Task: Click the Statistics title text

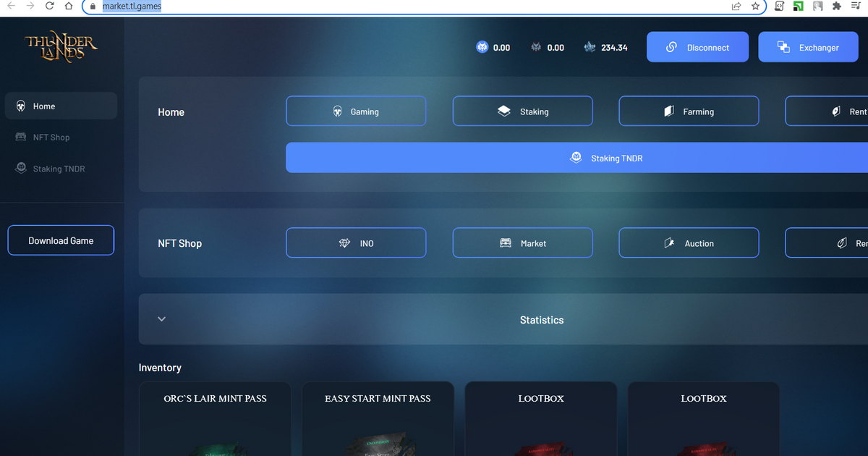Action: coord(542,320)
